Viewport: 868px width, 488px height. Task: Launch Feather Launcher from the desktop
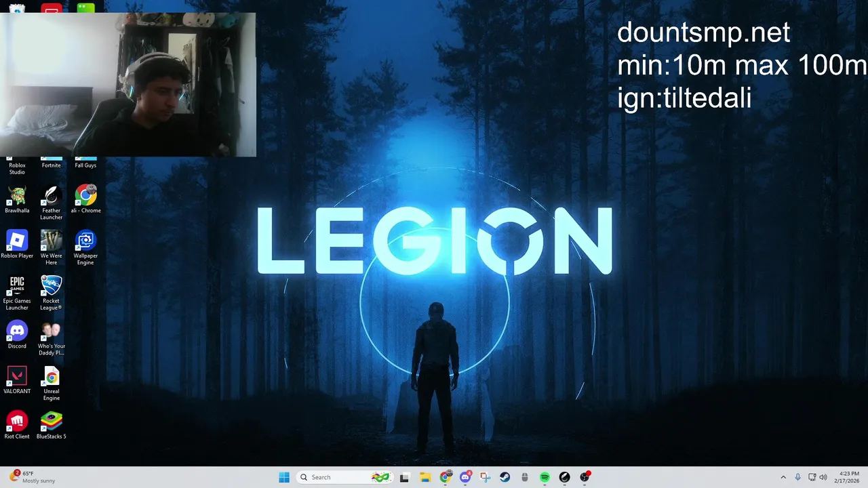coord(52,203)
